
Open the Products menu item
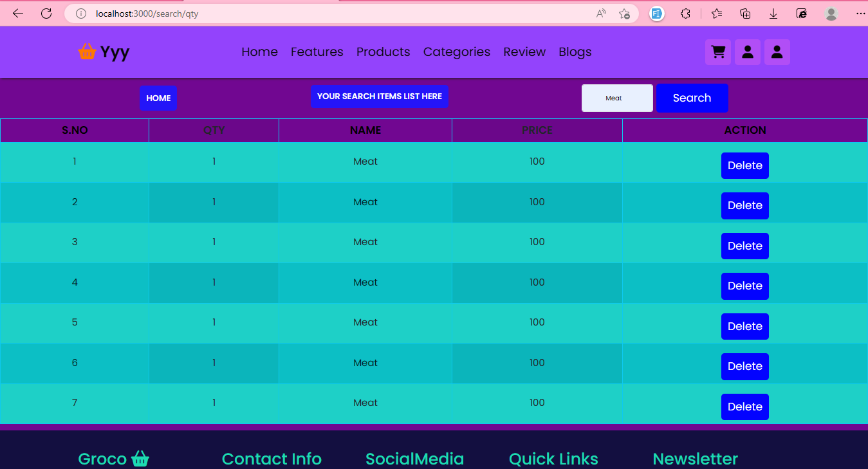[x=383, y=52]
